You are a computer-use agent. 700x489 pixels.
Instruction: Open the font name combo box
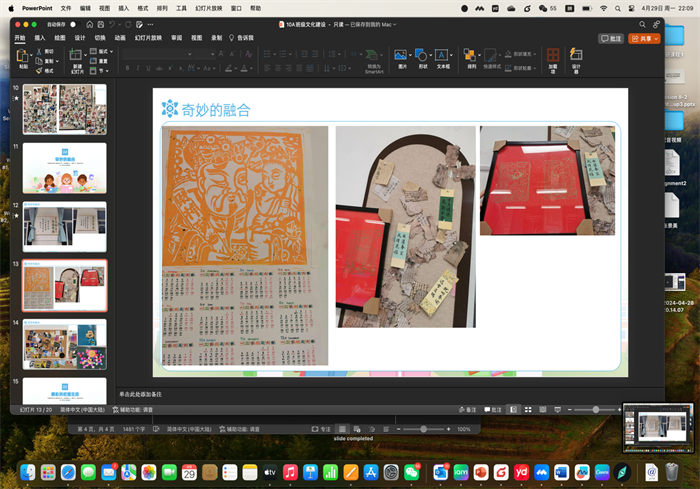coord(158,54)
